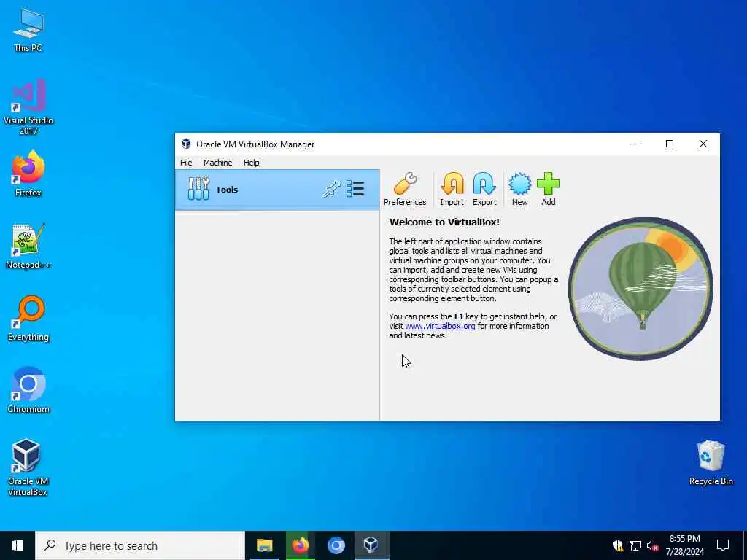Viewport: 747px width, 560px height.
Task: Open the Tools list menu icon
Action: click(355, 189)
